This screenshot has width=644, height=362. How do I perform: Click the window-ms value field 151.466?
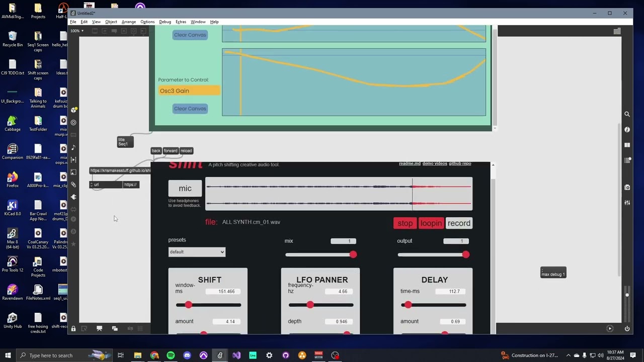pyautogui.click(x=223, y=292)
